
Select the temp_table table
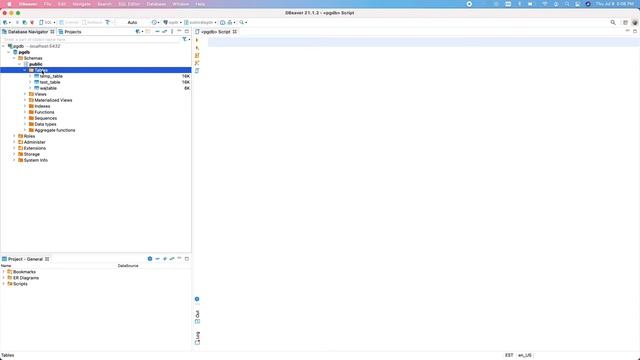51,76
